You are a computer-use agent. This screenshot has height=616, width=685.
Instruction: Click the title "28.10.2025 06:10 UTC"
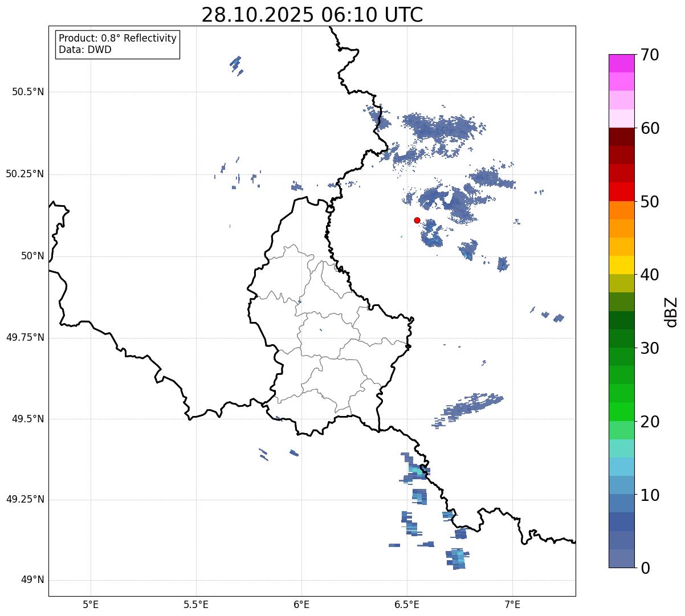coord(312,15)
